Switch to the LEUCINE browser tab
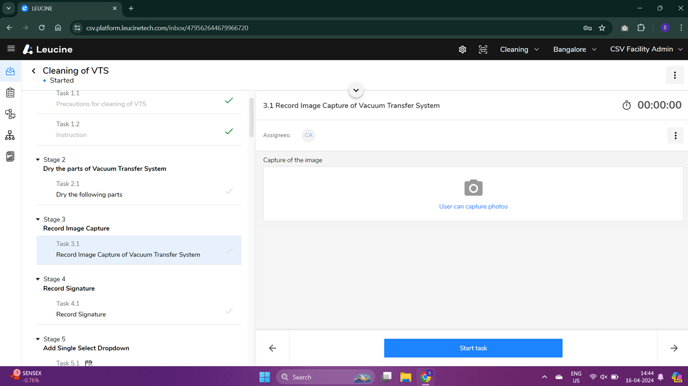Screen dimensions: 688x386 [69, 8]
